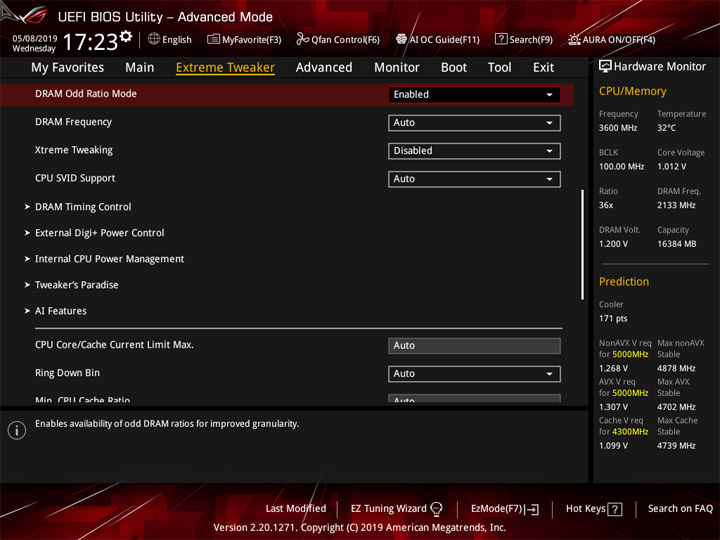Viewport: 720px width, 540px height.
Task: Click the 171 pts cooler score
Action: coord(613,318)
